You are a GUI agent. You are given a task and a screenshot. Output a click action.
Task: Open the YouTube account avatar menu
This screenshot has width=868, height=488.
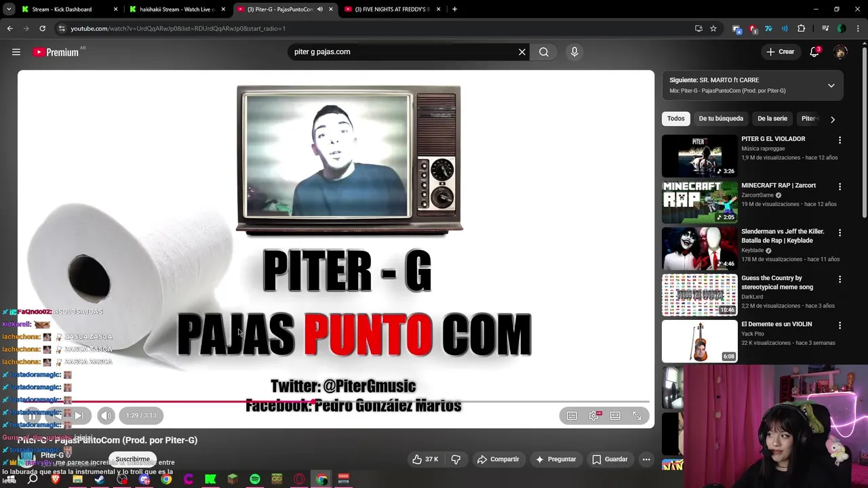click(840, 52)
